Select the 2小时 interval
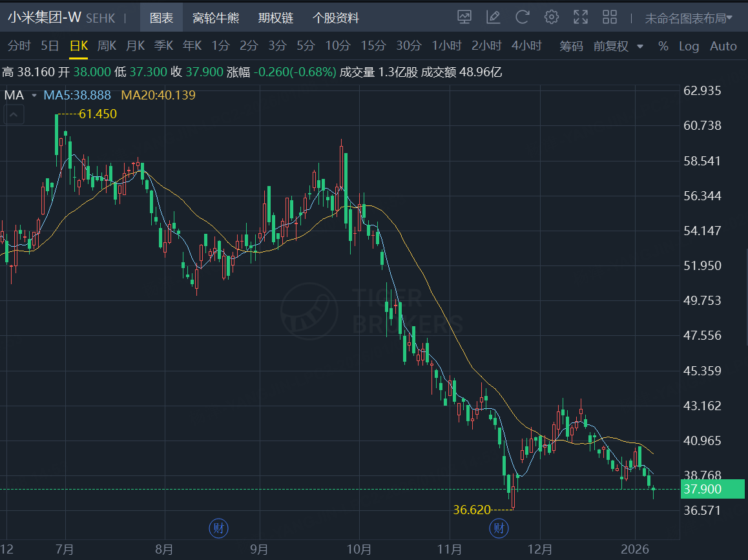This screenshot has width=748, height=560. [x=486, y=46]
